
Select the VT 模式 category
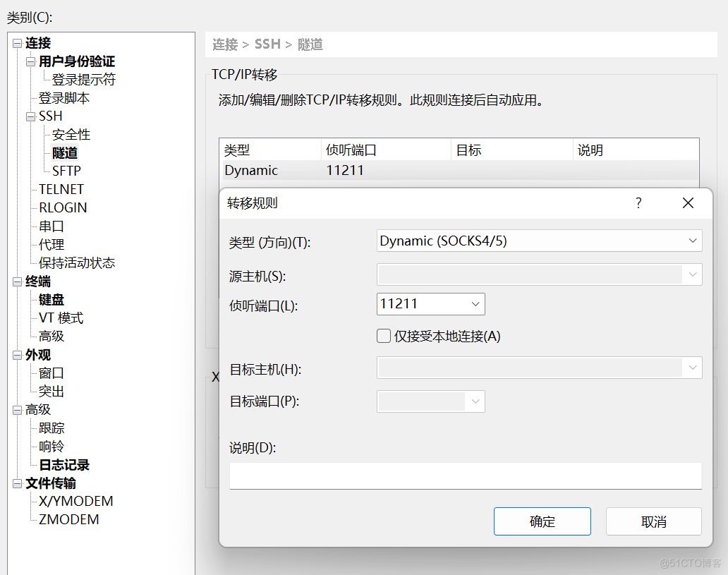click(x=60, y=317)
